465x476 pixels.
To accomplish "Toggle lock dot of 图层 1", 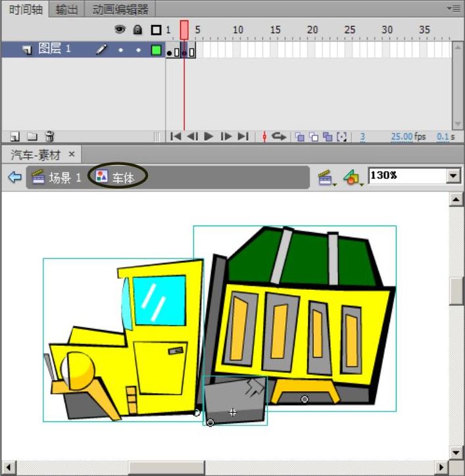I will tap(139, 50).
